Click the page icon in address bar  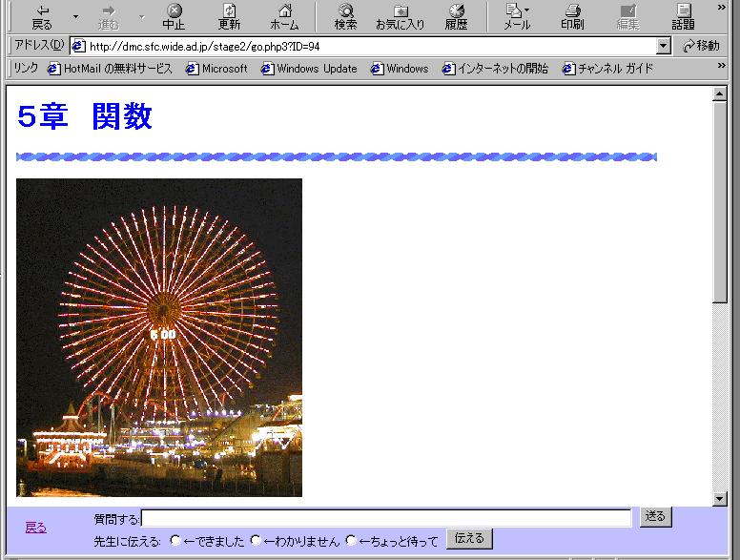[x=78, y=47]
